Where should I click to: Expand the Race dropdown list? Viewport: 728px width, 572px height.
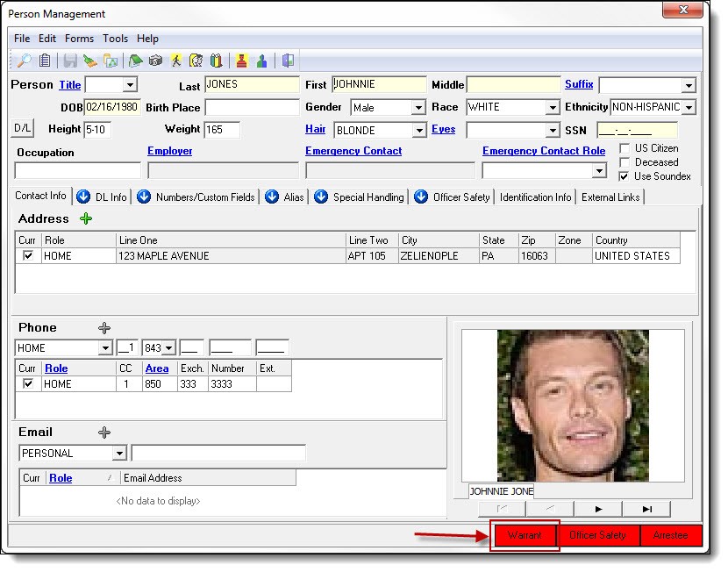(552, 108)
